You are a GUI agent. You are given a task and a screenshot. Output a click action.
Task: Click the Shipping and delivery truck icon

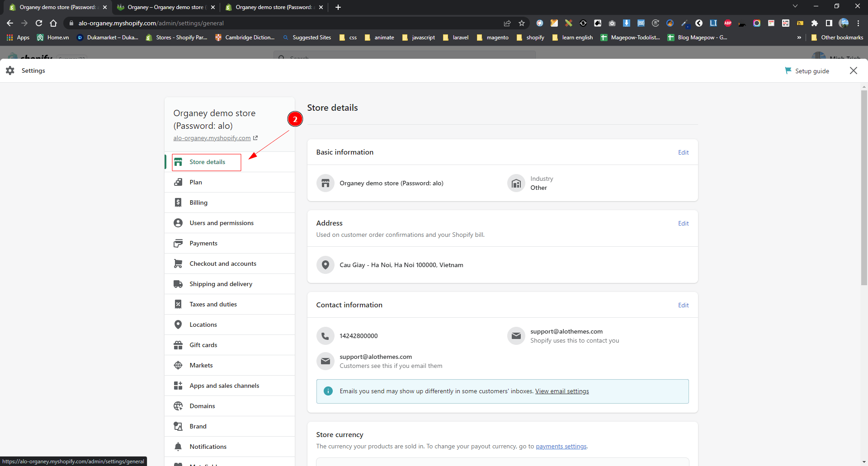pyautogui.click(x=178, y=284)
